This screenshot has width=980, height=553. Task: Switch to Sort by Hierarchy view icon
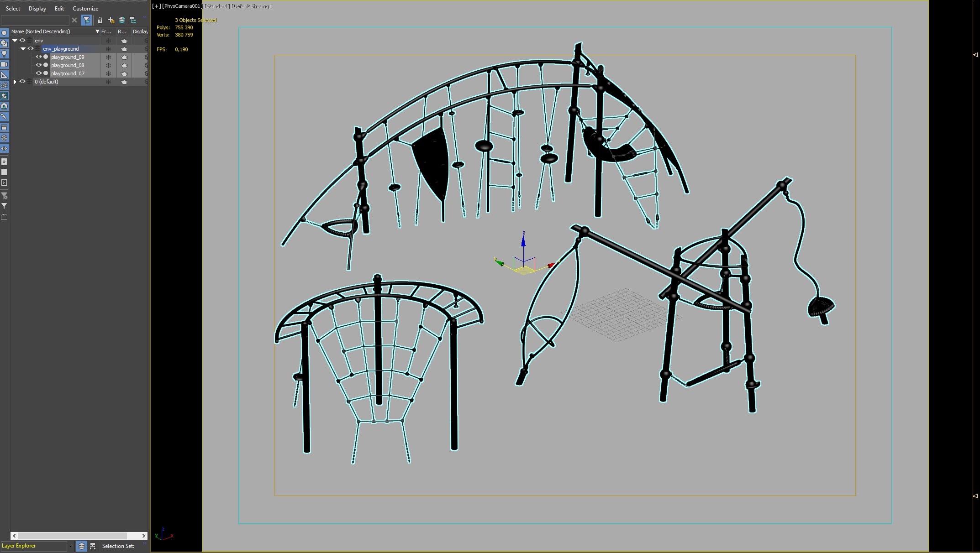pyautogui.click(x=93, y=546)
